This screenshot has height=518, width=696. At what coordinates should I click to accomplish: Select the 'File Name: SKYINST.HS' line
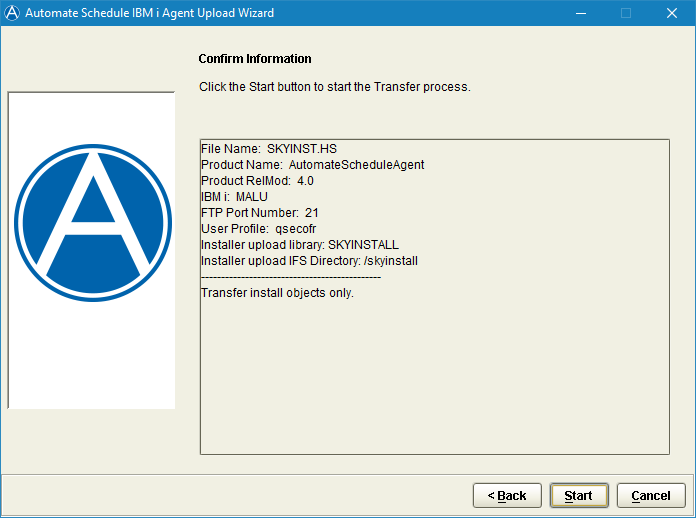[269, 149]
